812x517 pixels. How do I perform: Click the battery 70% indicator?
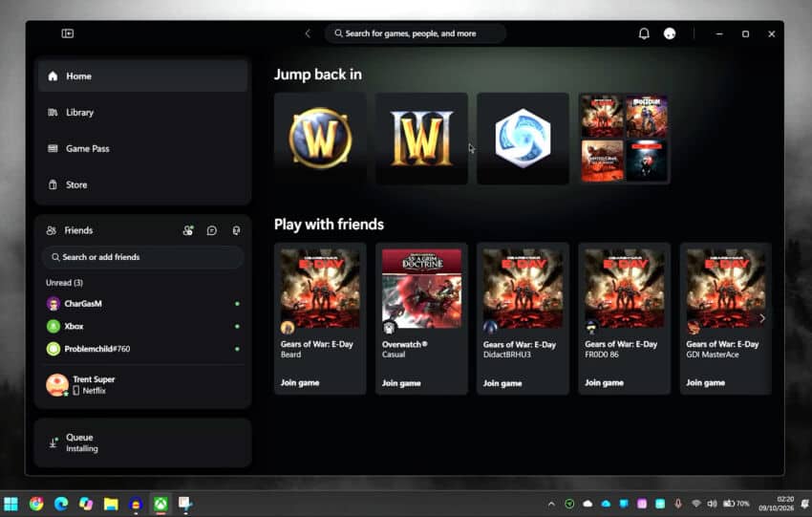[736, 504]
